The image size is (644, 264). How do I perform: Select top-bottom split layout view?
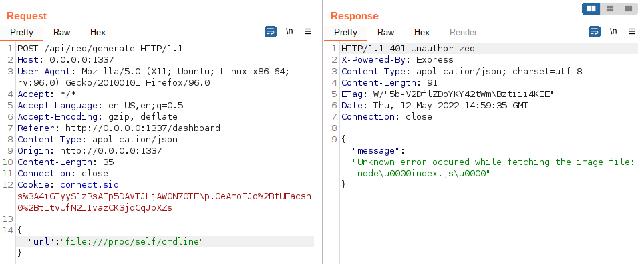pos(610,9)
